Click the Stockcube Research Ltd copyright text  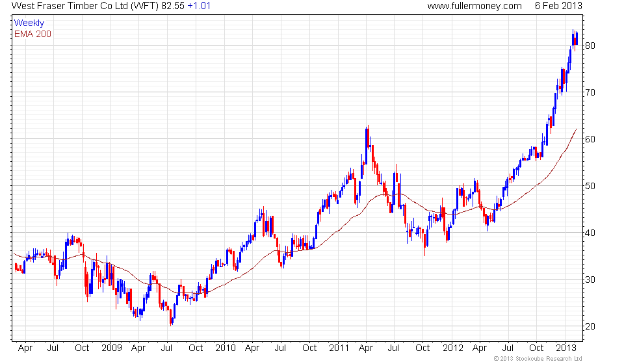tap(537, 359)
